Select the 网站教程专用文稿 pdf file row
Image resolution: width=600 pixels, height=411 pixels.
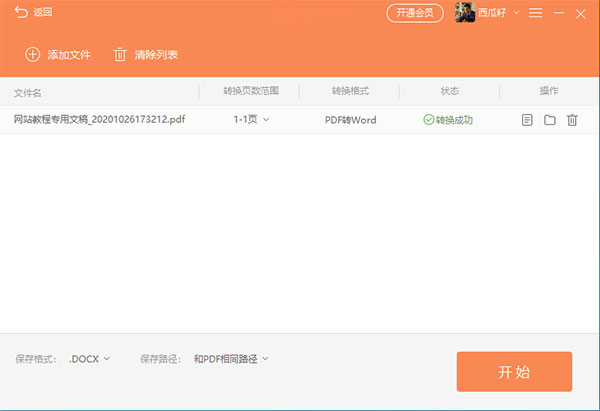tap(300, 120)
